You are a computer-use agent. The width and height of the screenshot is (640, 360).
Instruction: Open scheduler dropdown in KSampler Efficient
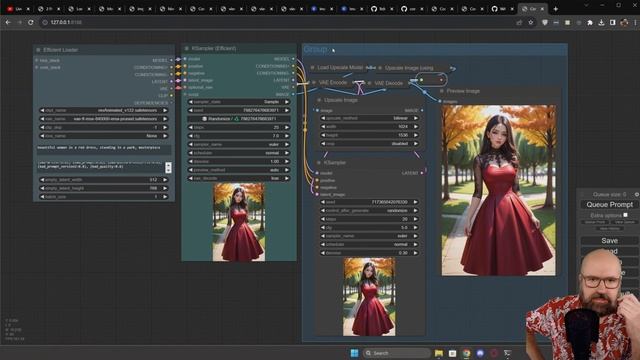click(239, 153)
